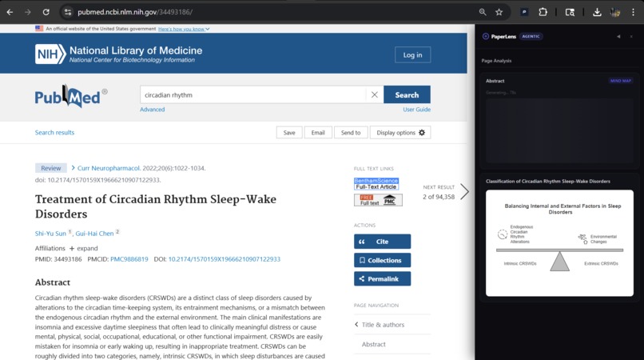Open the User Guide link
Image resolution: width=644 pixels, height=360 pixels.
point(416,110)
